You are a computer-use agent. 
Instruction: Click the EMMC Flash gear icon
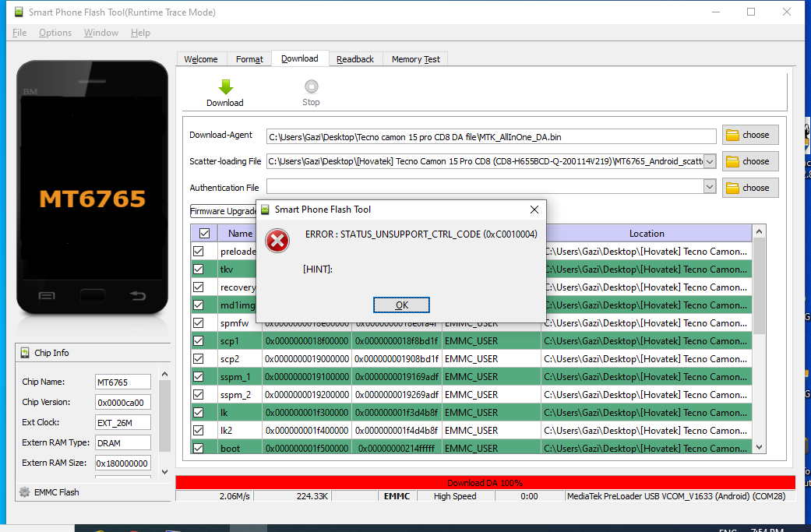pos(24,492)
